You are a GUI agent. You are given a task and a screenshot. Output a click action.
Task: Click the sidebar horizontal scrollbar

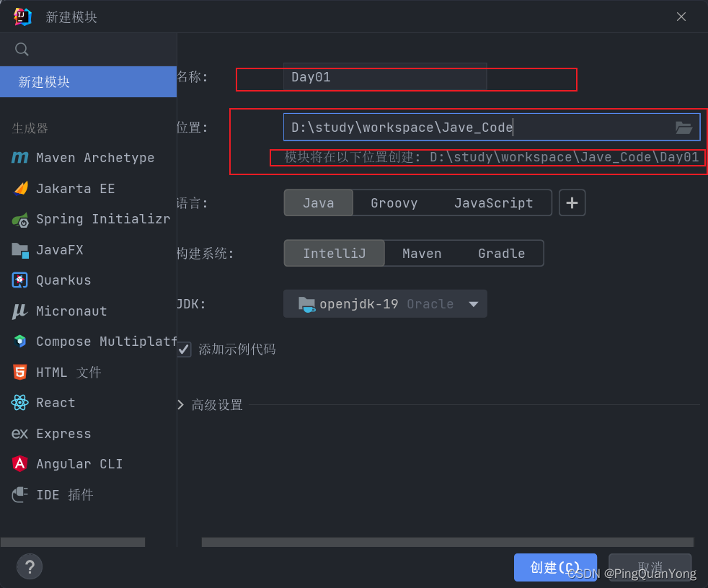(73, 542)
